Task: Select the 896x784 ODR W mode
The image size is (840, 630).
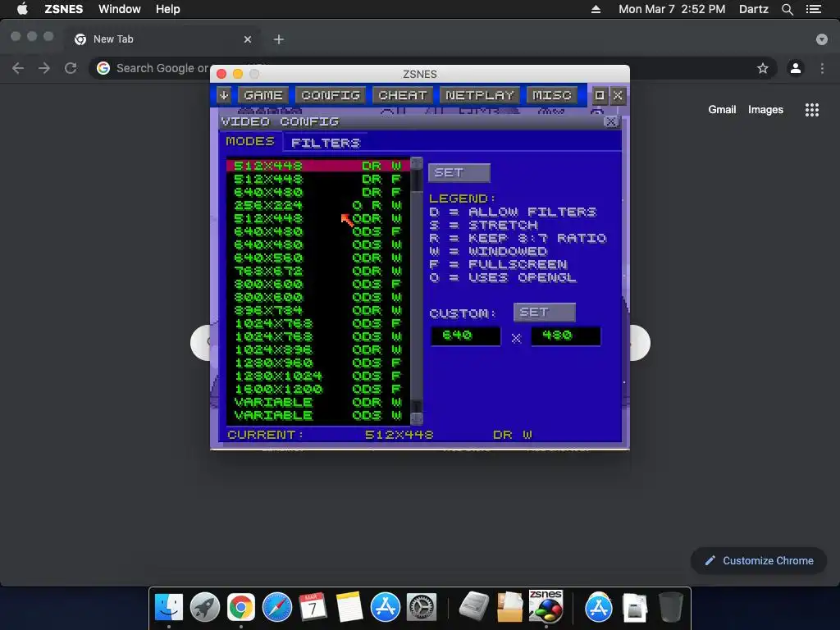Action: click(x=318, y=310)
